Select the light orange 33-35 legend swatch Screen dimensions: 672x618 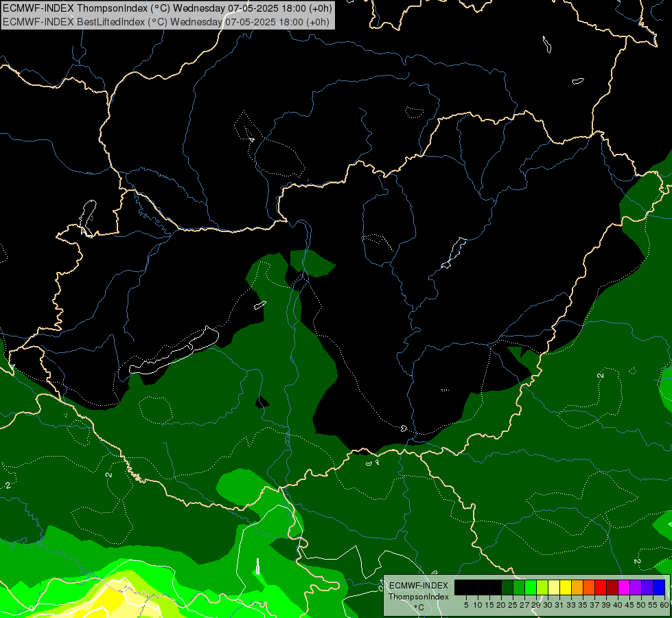(x=577, y=587)
